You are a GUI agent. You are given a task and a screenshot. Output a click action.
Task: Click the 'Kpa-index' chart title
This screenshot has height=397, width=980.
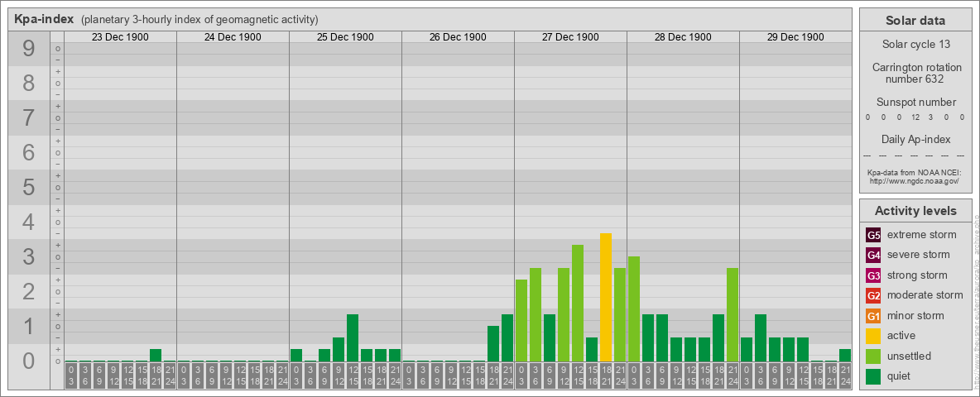coord(44,19)
